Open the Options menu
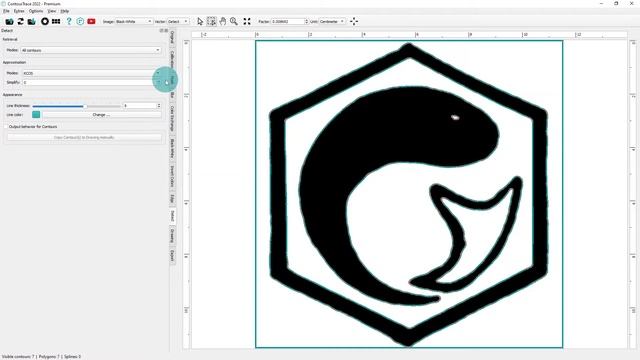 point(36,11)
